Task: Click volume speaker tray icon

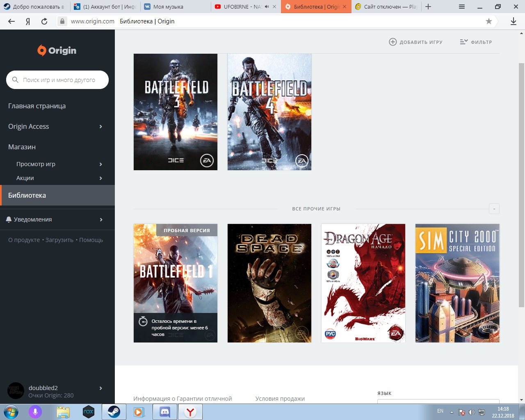Action: 472,412
